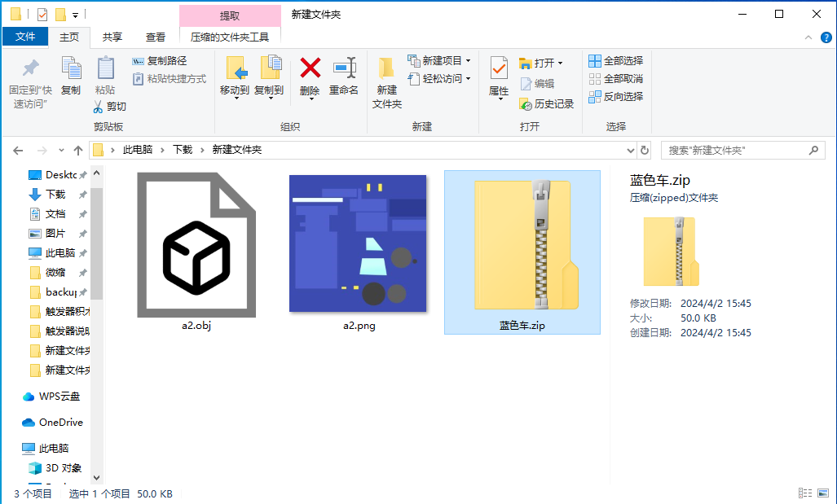Click the 历史记录 history button
This screenshot has width=837, height=504.
pos(547,104)
